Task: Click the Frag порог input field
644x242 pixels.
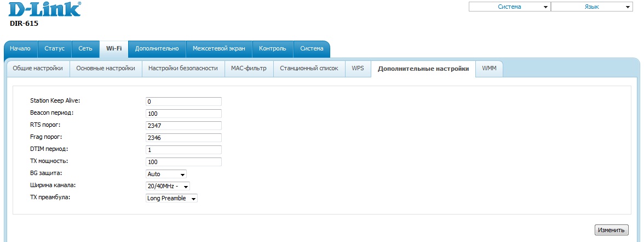Action: coord(183,137)
